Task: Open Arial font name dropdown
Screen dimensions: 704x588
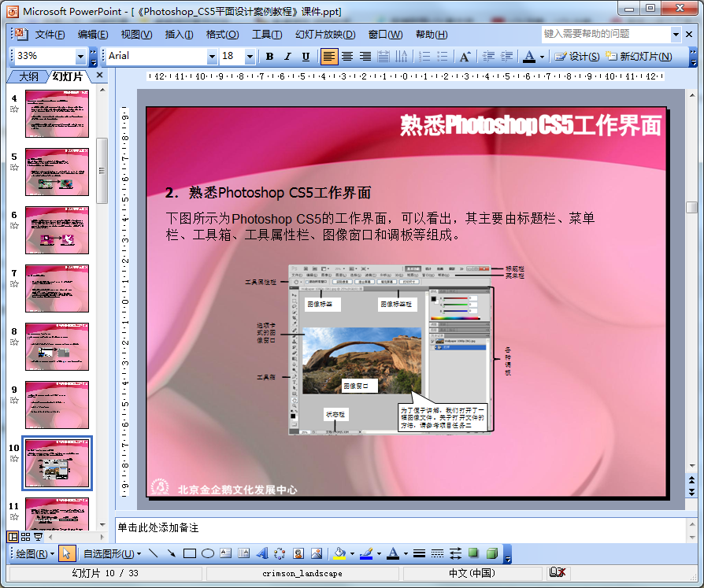Action: [x=212, y=57]
